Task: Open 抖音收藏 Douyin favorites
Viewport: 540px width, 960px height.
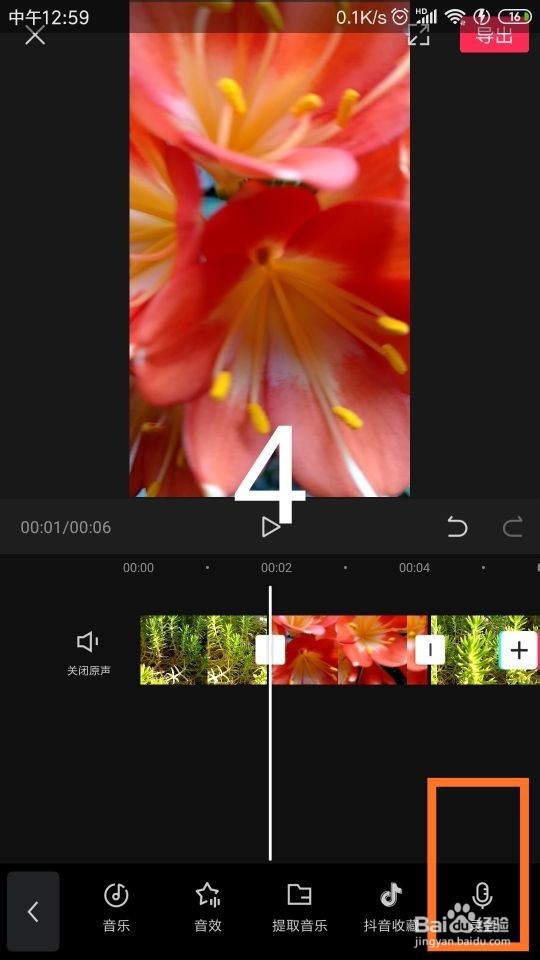Action: [391, 907]
